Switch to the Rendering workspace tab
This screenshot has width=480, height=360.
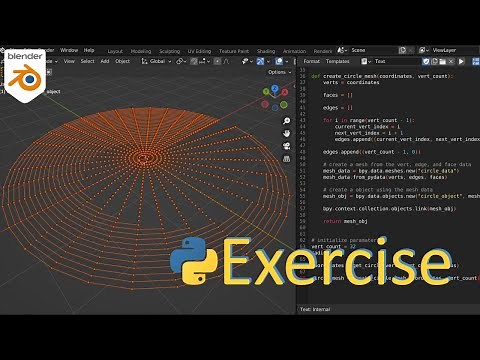[x=323, y=51]
